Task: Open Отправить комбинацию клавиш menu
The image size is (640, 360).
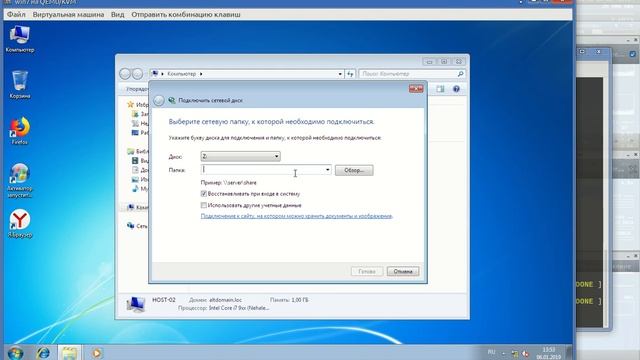Action: click(x=186, y=14)
